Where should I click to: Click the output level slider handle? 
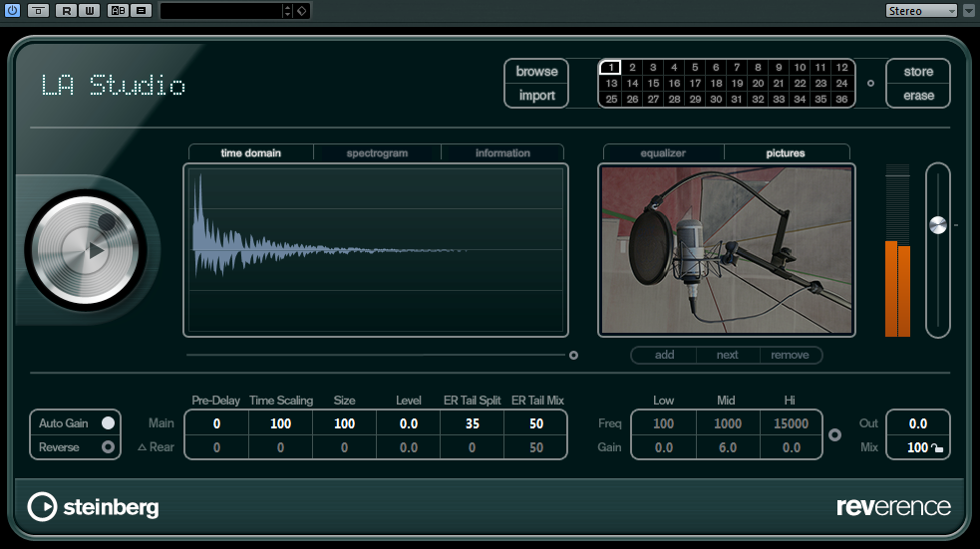point(938,225)
